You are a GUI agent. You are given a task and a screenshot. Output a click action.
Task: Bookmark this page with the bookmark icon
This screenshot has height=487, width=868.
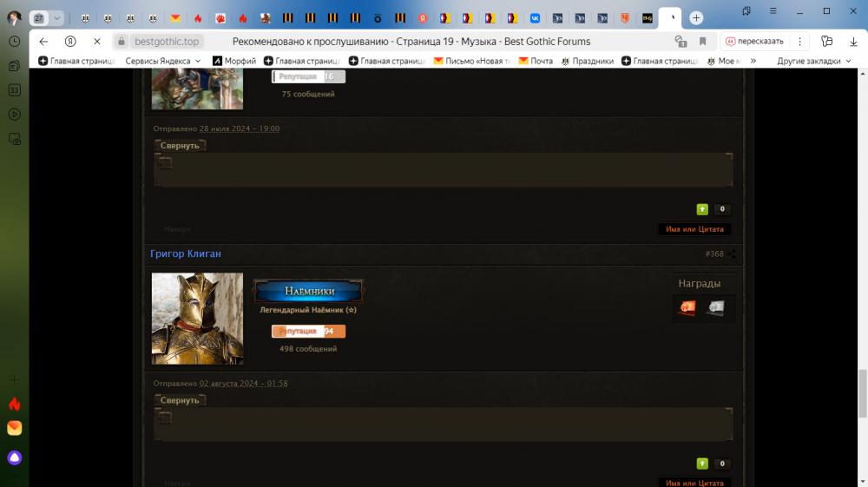click(702, 42)
